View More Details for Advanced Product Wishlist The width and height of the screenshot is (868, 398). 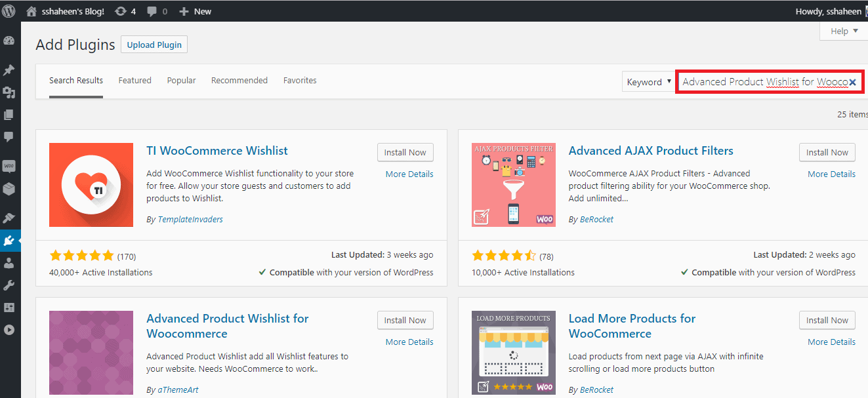409,342
